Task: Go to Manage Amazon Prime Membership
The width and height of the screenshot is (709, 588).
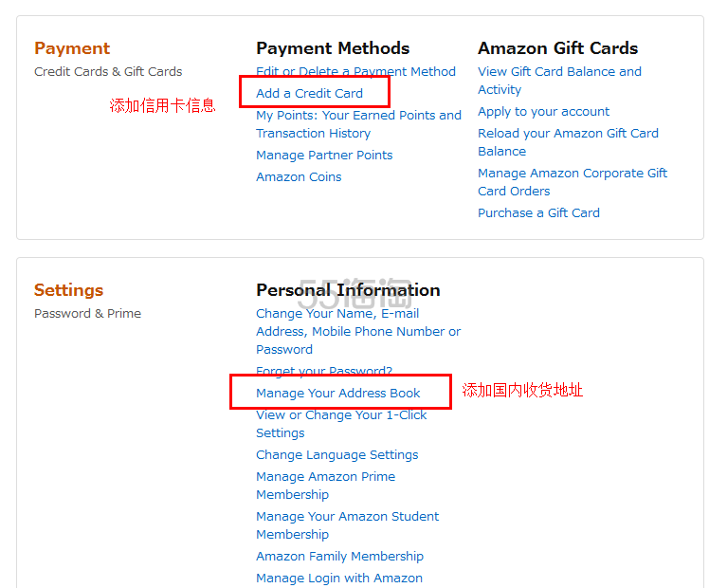Action: (x=325, y=486)
